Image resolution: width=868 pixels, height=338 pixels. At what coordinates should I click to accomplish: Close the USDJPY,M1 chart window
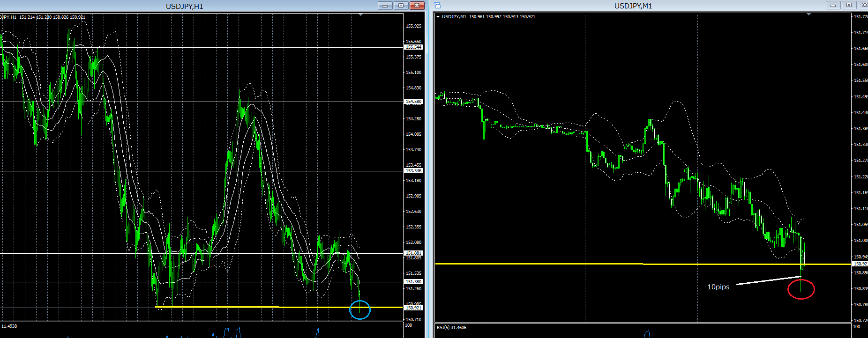pyautogui.click(x=863, y=6)
